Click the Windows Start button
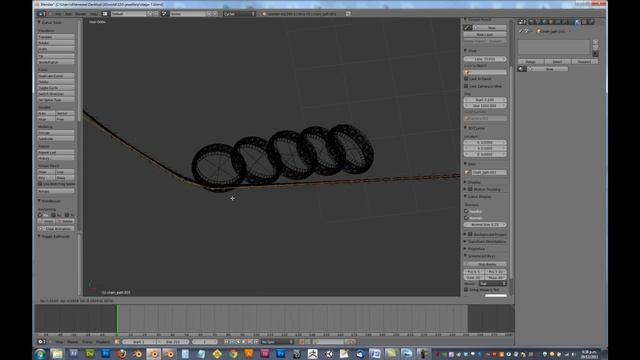The width and height of the screenshot is (640, 360). (x=40, y=354)
